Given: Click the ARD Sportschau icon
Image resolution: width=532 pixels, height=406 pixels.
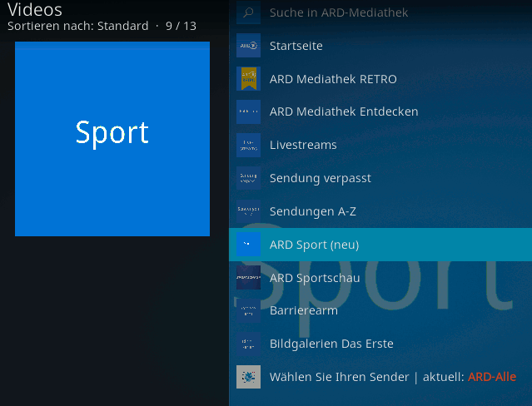Looking at the screenshot, I should tap(248, 277).
